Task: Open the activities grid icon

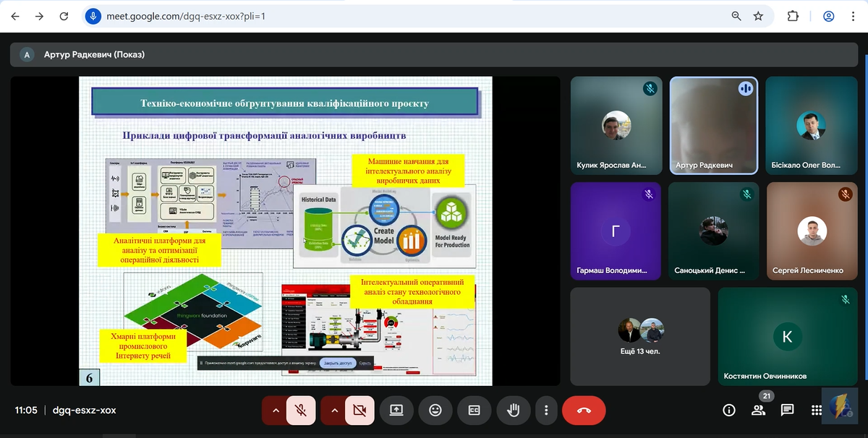Action: pos(816,410)
